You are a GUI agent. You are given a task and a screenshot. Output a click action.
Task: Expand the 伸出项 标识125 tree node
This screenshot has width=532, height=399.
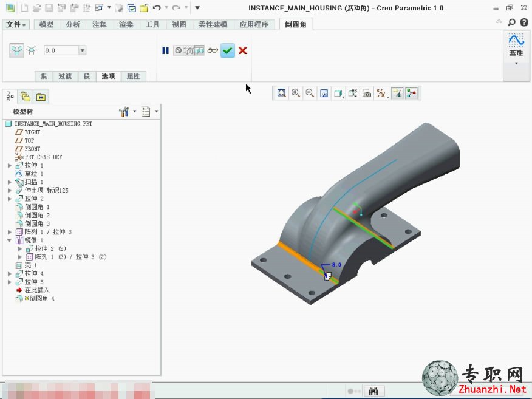pos(10,190)
